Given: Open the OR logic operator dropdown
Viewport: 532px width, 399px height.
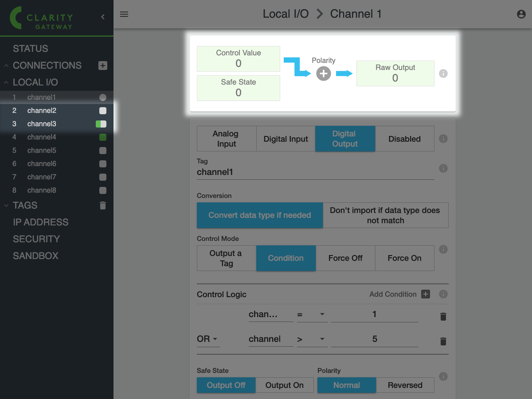Looking at the screenshot, I should tap(208, 339).
